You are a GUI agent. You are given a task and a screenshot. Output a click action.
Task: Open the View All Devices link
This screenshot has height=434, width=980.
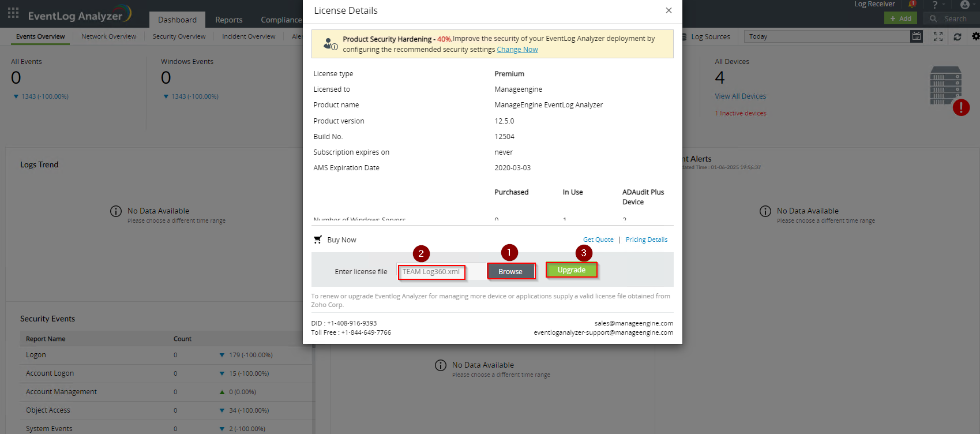[741, 96]
